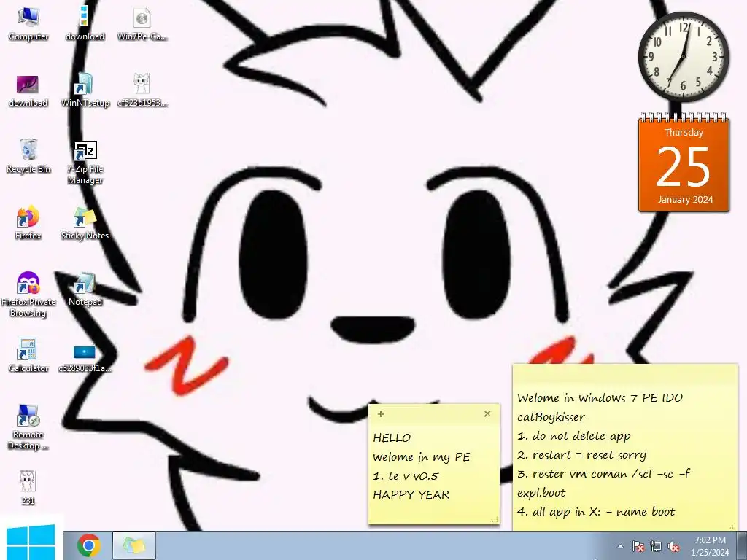
Task: Launch the Firefox shortcut
Action: [x=28, y=223]
